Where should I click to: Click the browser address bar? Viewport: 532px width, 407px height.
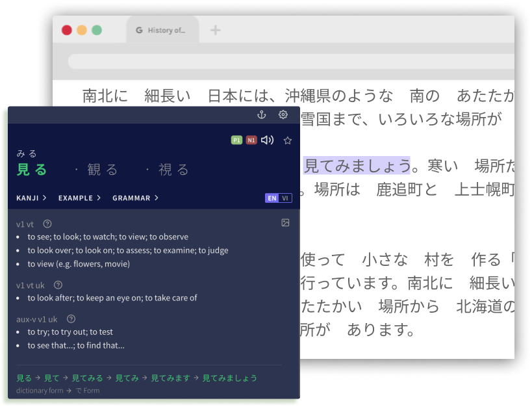(x=291, y=62)
